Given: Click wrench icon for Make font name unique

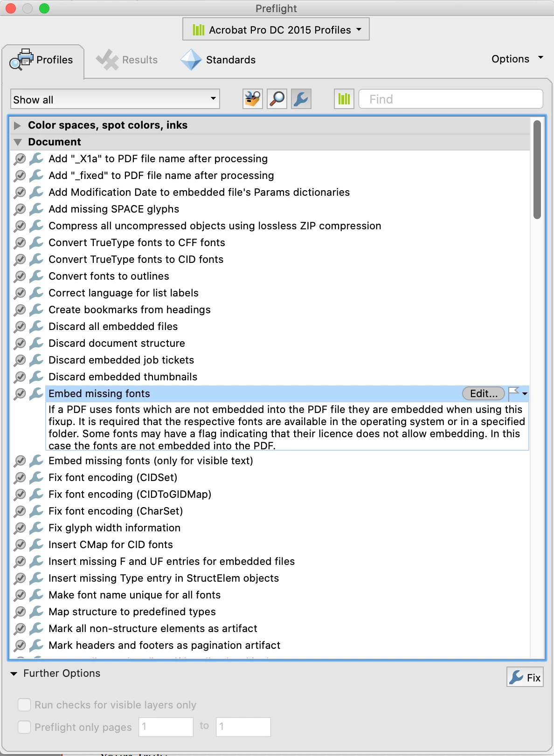Looking at the screenshot, I should pyautogui.click(x=36, y=595).
